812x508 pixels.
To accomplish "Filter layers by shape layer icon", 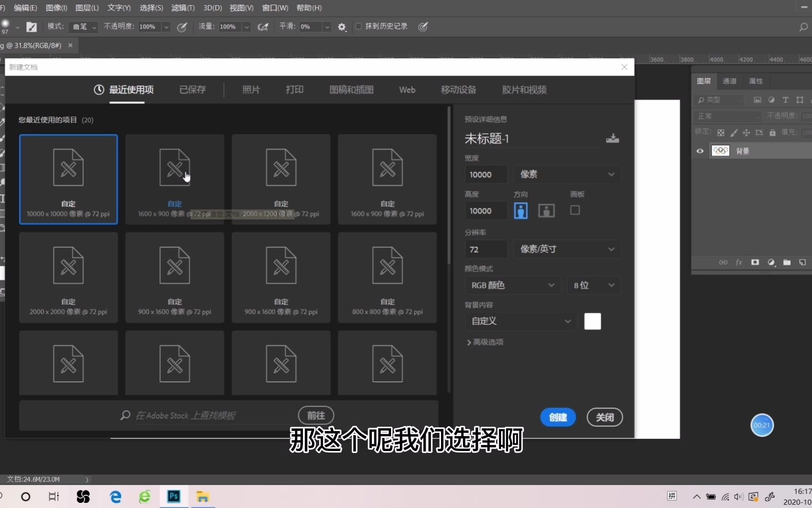I will [800, 100].
